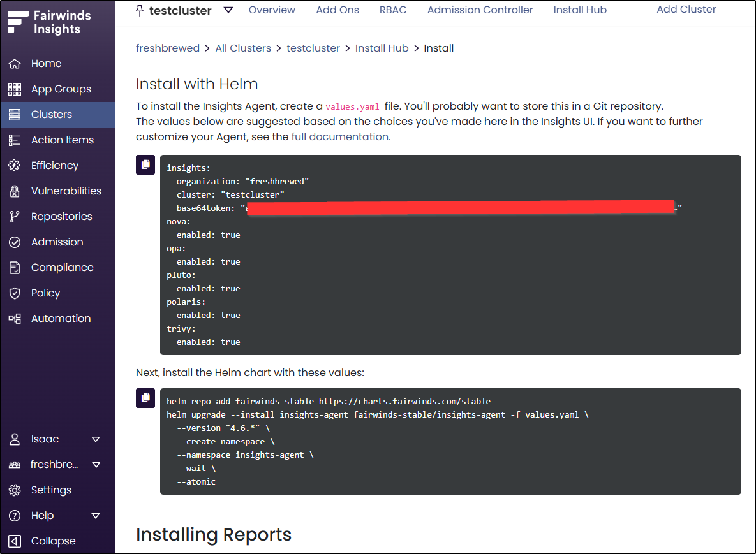Click the Install with Helm heading
Screen dimensions: 756x554
click(196, 84)
